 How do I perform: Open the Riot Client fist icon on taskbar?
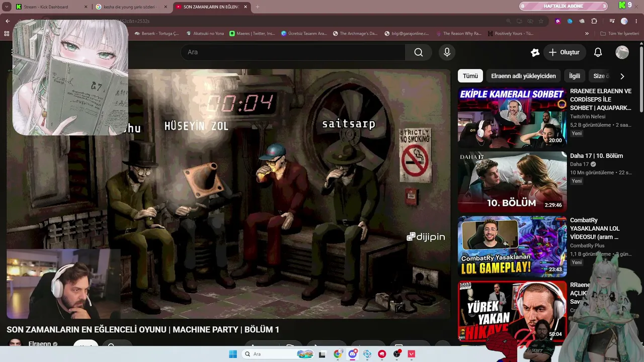coord(382,354)
